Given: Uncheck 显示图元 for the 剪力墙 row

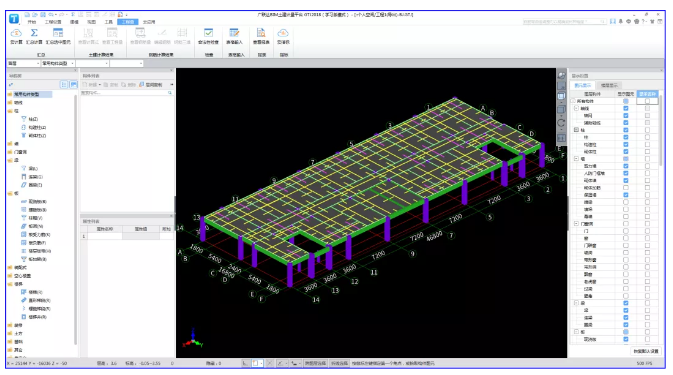Looking at the screenshot, I should tap(626, 166).
